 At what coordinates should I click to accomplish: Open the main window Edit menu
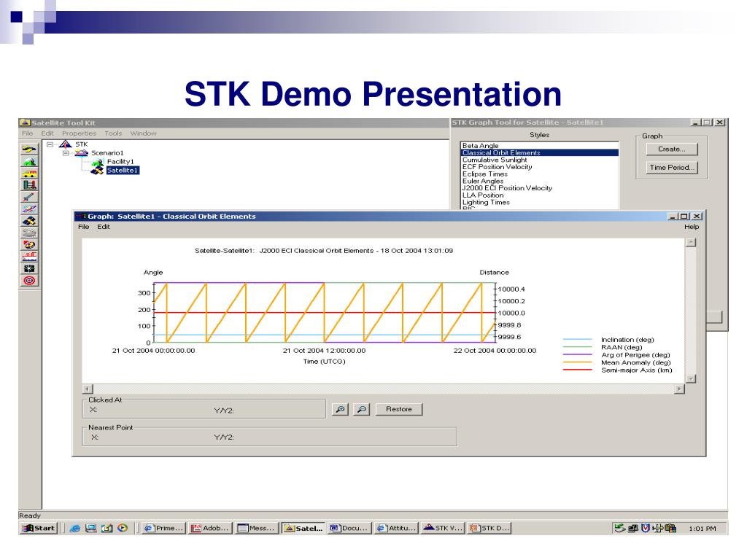47,133
